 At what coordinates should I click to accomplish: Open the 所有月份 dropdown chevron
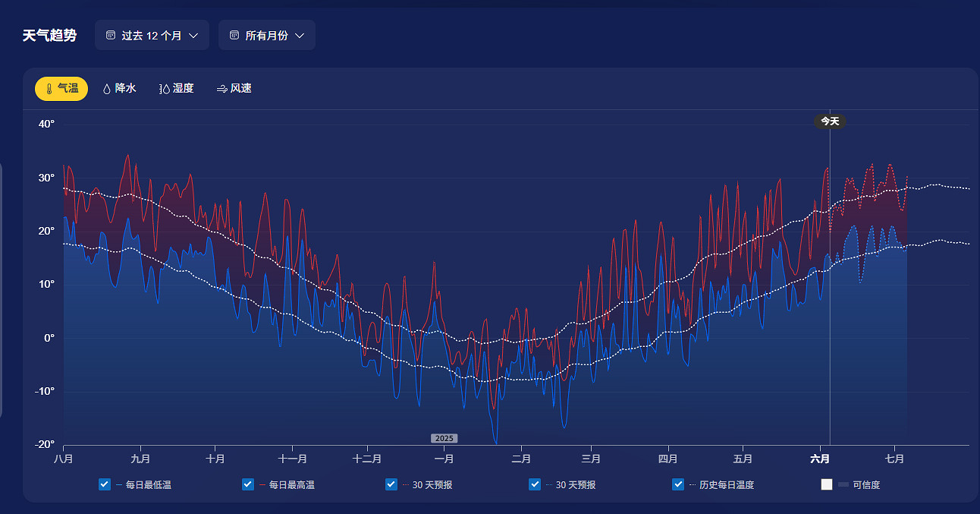300,36
